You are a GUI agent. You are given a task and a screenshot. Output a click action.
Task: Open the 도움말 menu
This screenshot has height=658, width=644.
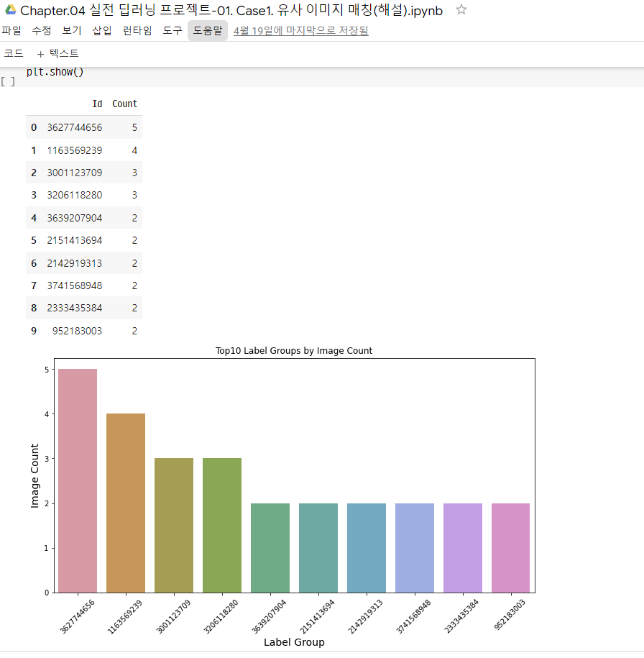[207, 31]
